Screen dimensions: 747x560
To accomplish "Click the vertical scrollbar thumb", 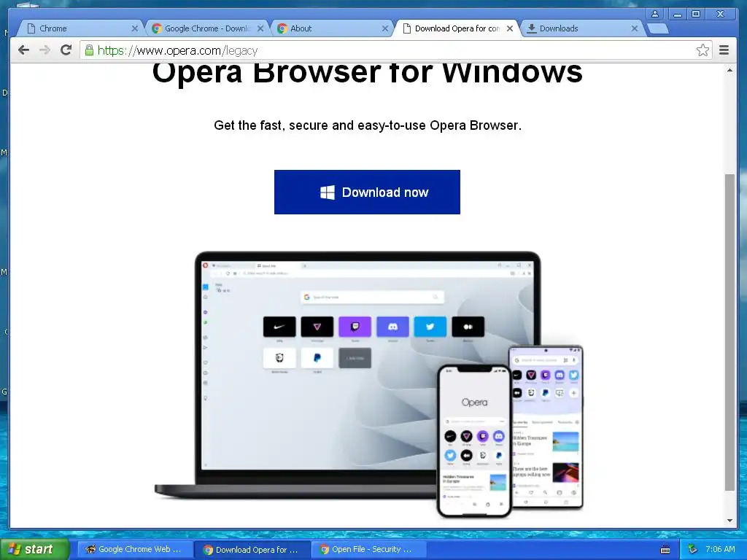I will [729, 332].
